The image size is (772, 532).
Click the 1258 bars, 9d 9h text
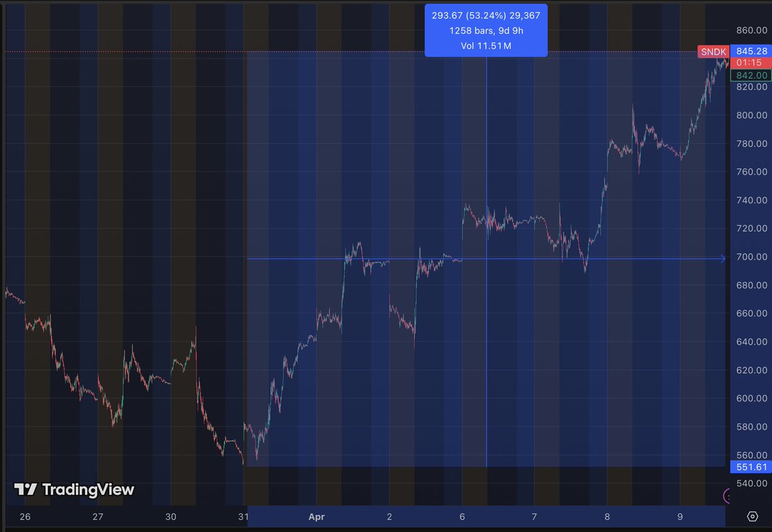(x=486, y=30)
